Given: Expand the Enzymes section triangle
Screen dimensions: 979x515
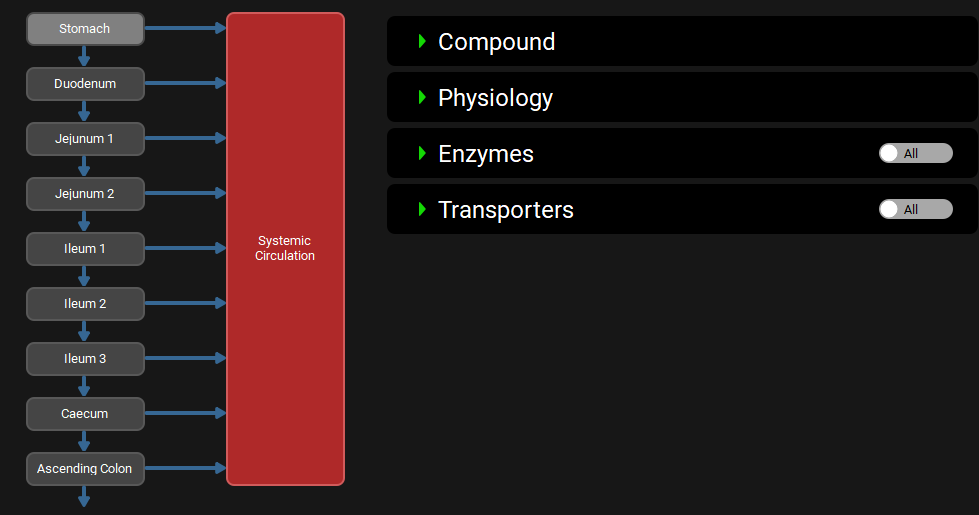Looking at the screenshot, I should (422, 153).
